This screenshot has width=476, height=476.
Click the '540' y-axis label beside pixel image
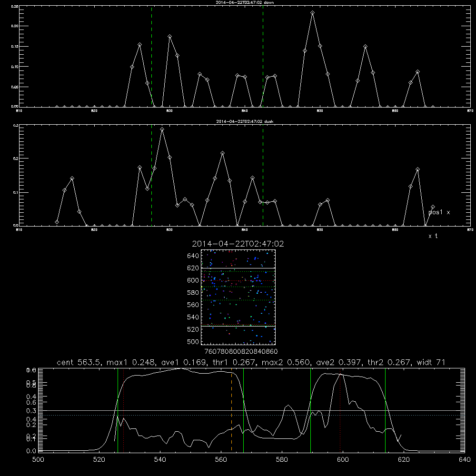193,317
